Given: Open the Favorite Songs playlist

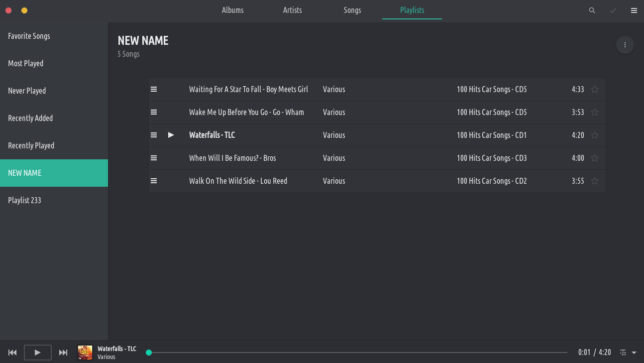Looking at the screenshot, I should pyautogui.click(x=29, y=36).
